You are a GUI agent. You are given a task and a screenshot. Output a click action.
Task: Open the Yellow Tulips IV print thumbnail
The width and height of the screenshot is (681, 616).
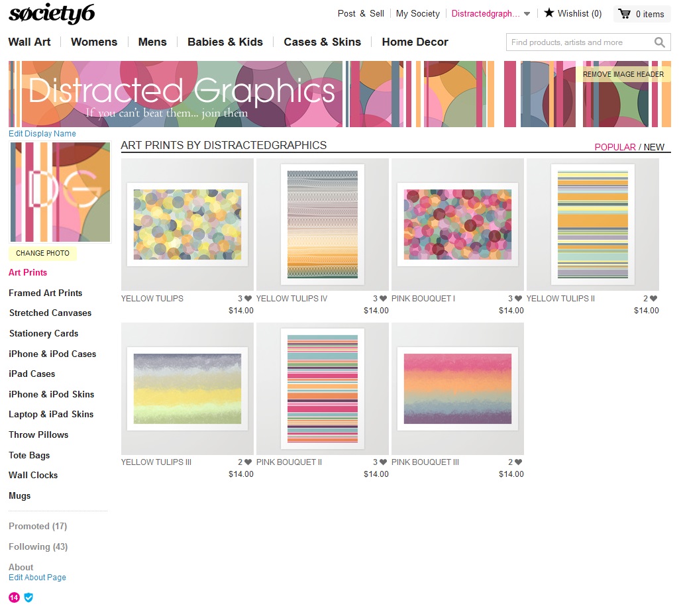pyautogui.click(x=322, y=225)
